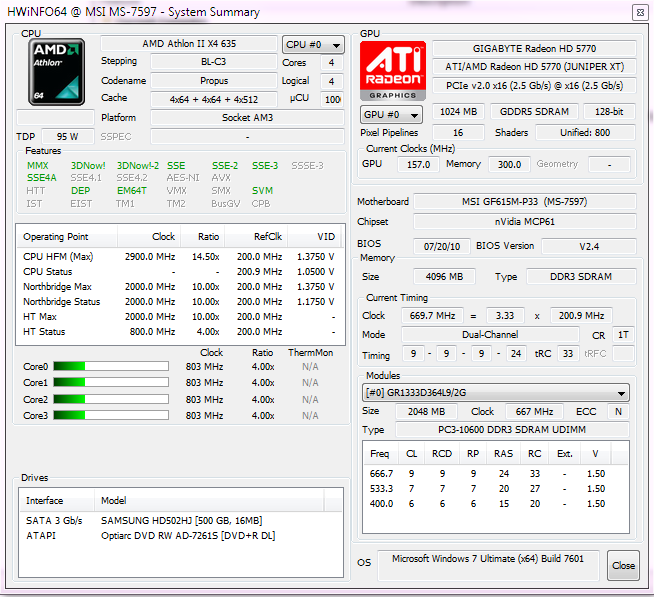Click the ATI/AMD Radeon HD 5770 (JUNIPER XT) field

coord(534,67)
